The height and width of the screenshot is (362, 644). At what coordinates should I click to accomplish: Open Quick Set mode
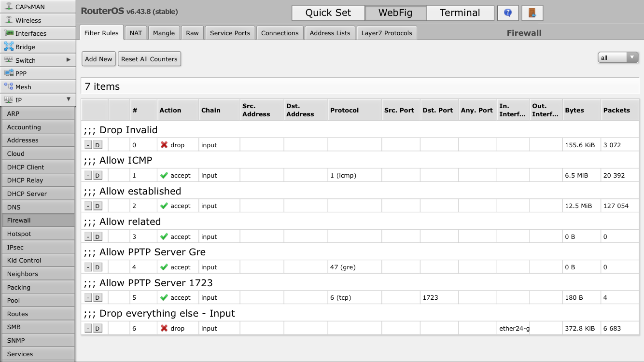coord(328,13)
